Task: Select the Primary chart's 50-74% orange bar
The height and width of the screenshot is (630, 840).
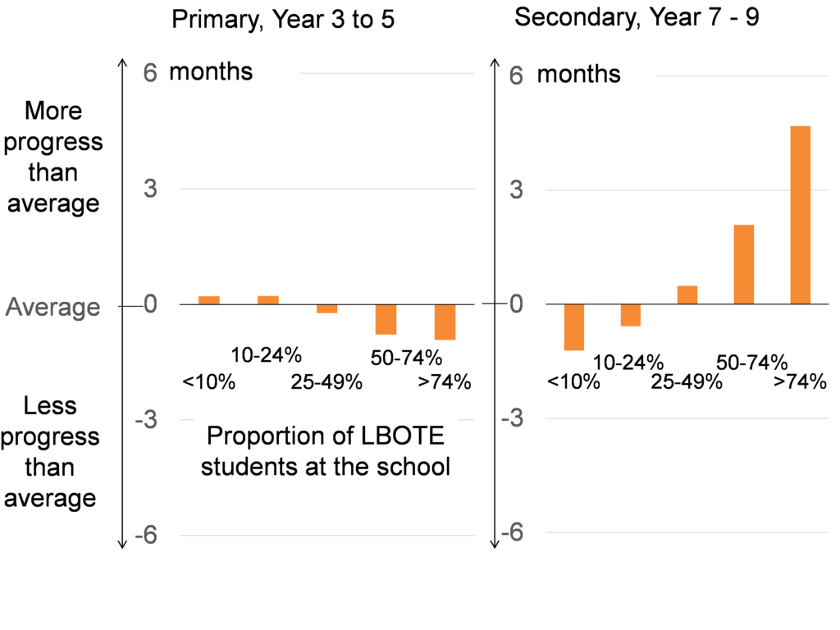Action: click(x=386, y=319)
